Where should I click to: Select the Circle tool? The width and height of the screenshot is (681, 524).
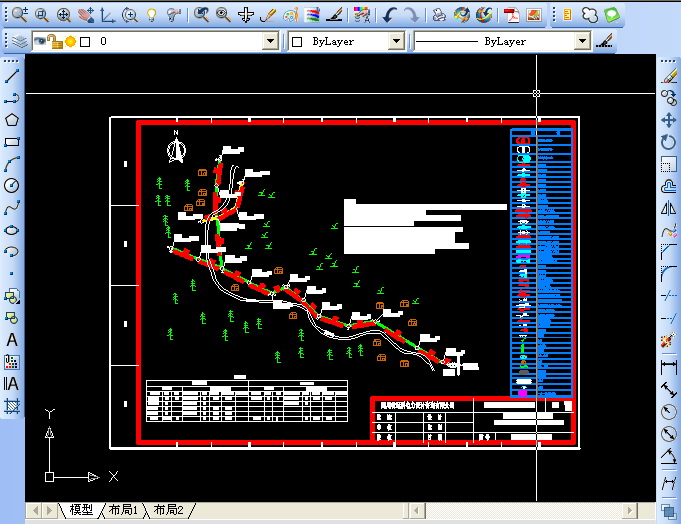click(12, 186)
